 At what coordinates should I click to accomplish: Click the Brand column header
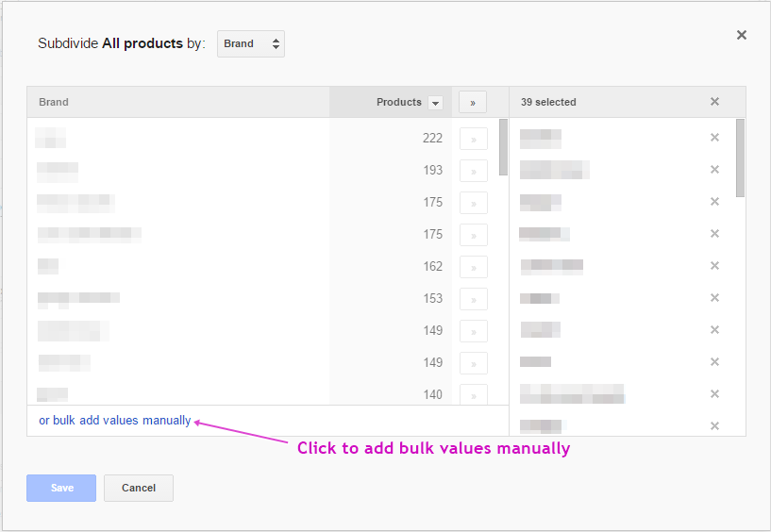(54, 102)
